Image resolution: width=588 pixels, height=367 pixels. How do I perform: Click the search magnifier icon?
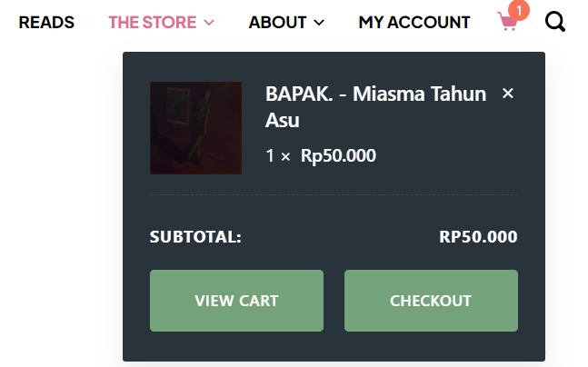554,22
